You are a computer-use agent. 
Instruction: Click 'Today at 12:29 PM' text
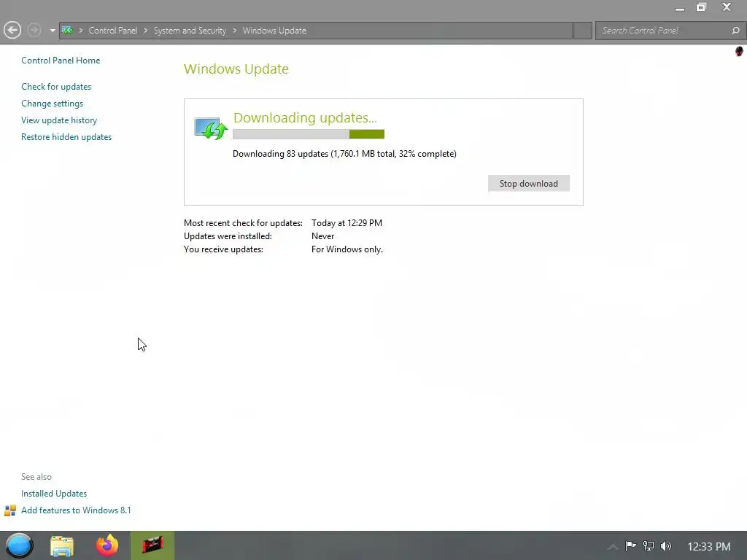tap(347, 223)
